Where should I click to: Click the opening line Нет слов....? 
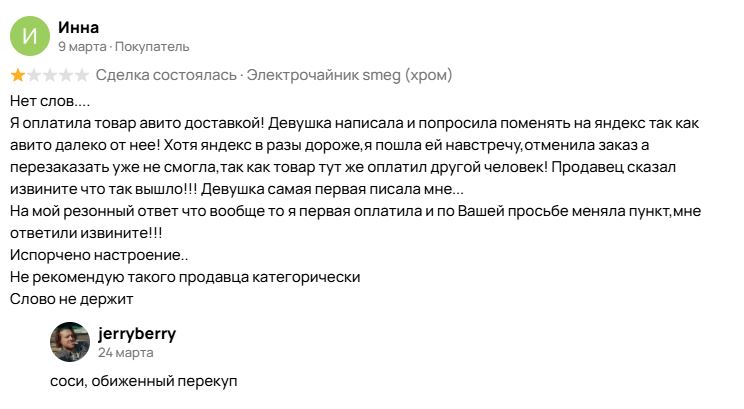(50, 101)
